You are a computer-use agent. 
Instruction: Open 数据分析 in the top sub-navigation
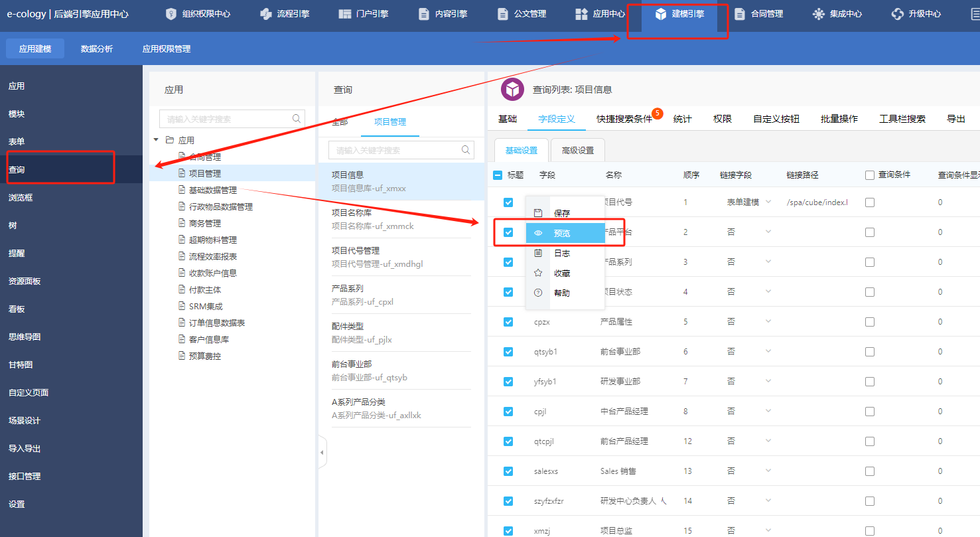click(97, 48)
